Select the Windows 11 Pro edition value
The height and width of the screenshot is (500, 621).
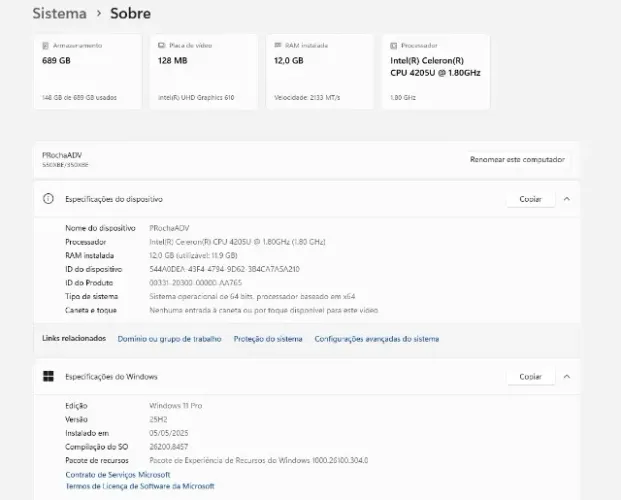[x=175, y=406]
